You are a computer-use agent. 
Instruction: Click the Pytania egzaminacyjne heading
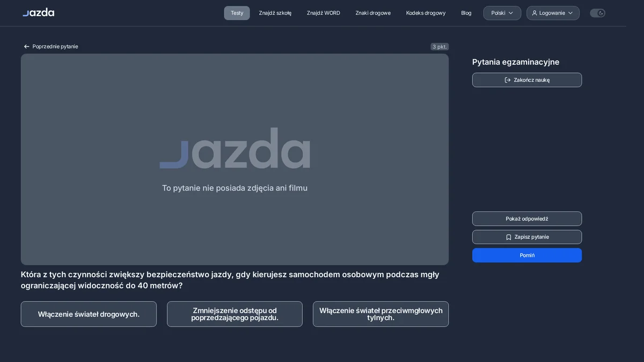pos(516,62)
